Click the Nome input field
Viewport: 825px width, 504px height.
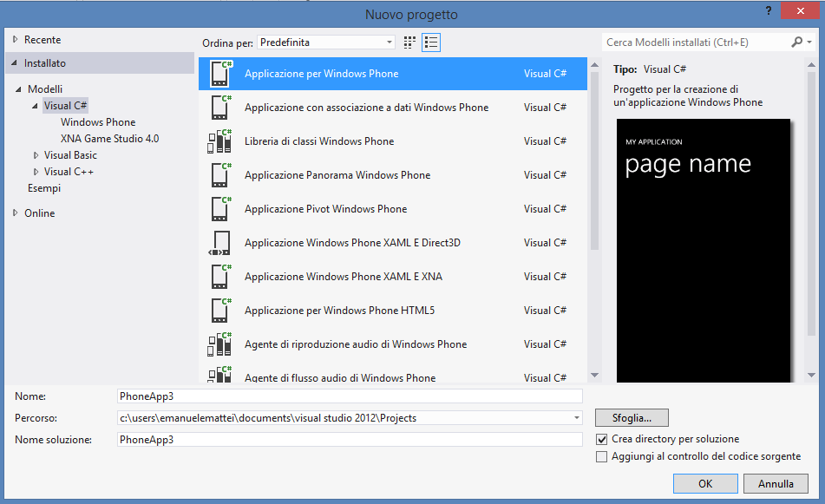[x=350, y=396]
